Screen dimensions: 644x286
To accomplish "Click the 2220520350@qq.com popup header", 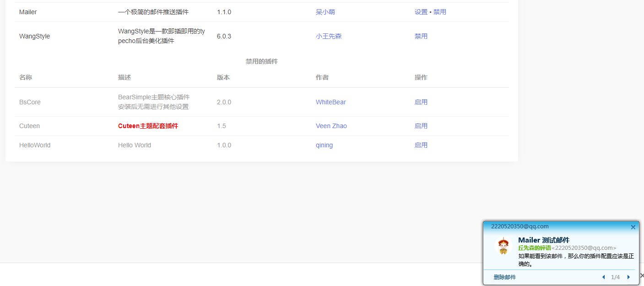I will point(520,227).
